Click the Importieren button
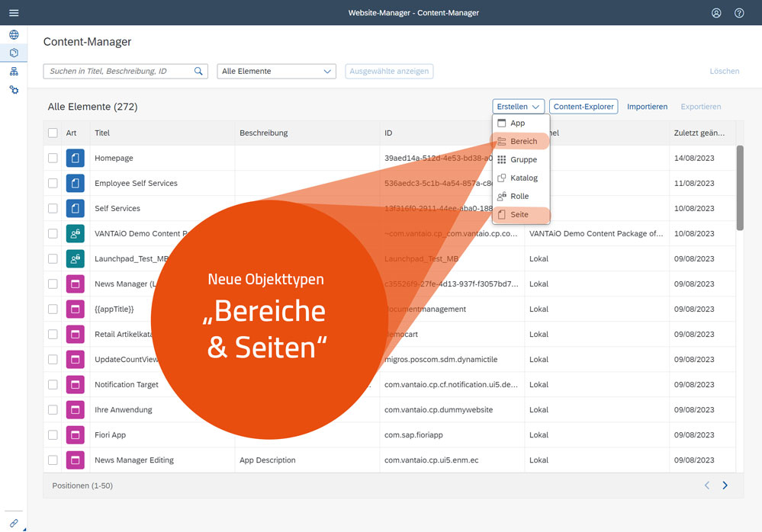This screenshot has height=532, width=762. (x=647, y=106)
